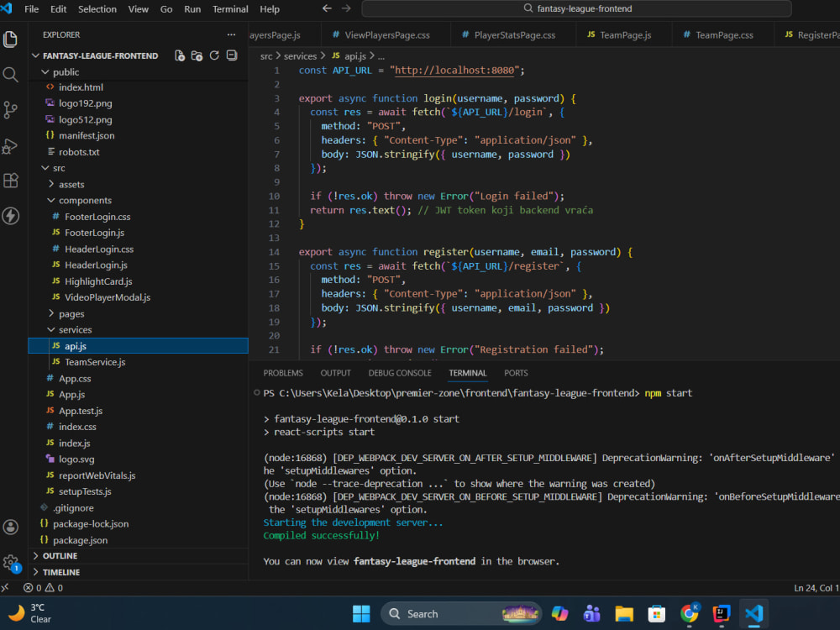Open VideoPlayerModal.js in explorer
Screen dimensions: 840x630
(x=139, y=297)
